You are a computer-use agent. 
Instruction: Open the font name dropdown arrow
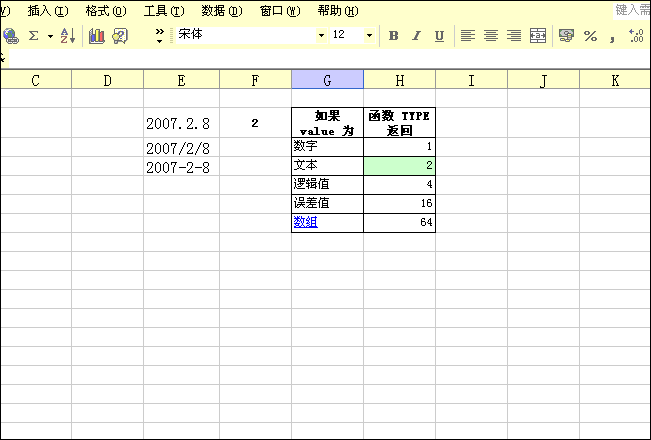[321, 36]
